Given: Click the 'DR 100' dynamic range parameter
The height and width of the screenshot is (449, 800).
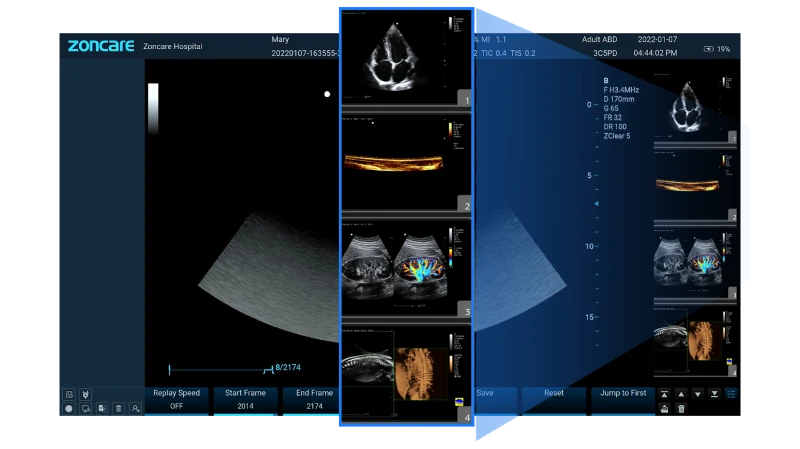Looking at the screenshot, I should [615, 127].
